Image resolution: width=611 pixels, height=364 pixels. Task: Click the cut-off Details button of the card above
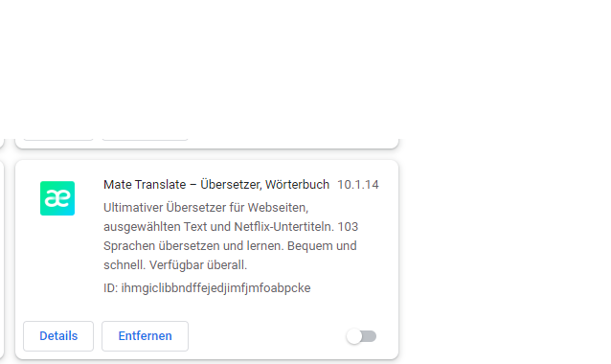pyautogui.click(x=58, y=138)
